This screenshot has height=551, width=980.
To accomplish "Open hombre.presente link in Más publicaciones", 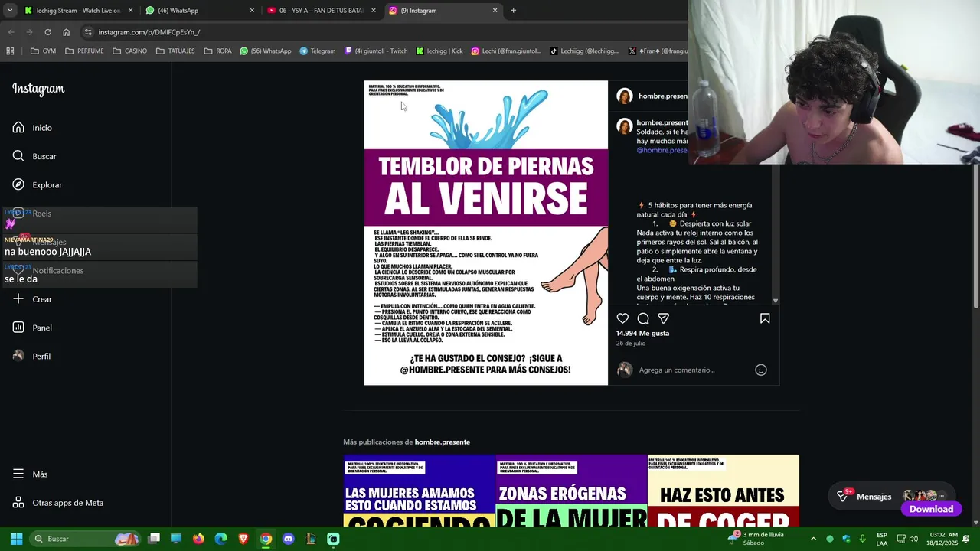I will 442,442.
